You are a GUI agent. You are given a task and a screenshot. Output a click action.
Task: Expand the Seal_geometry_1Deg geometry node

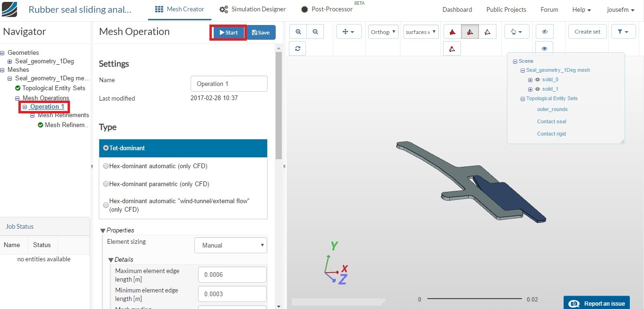tap(10, 61)
